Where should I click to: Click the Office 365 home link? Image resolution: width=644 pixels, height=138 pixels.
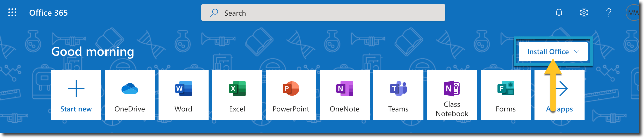pyautogui.click(x=48, y=13)
